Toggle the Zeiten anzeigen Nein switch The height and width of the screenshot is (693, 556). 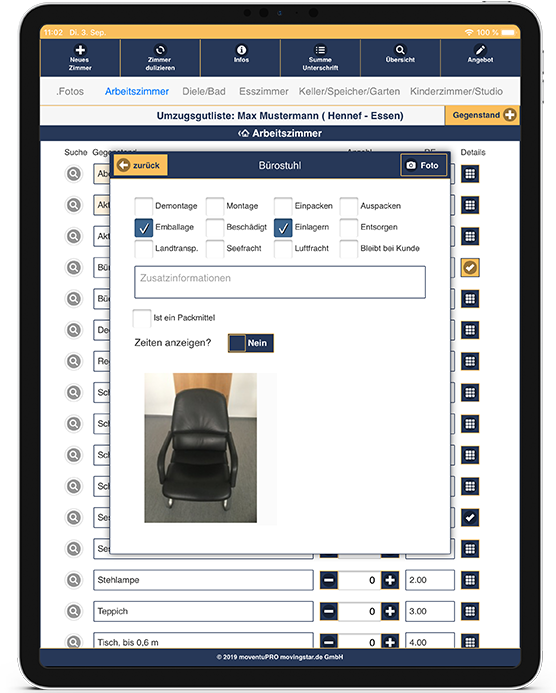point(251,343)
